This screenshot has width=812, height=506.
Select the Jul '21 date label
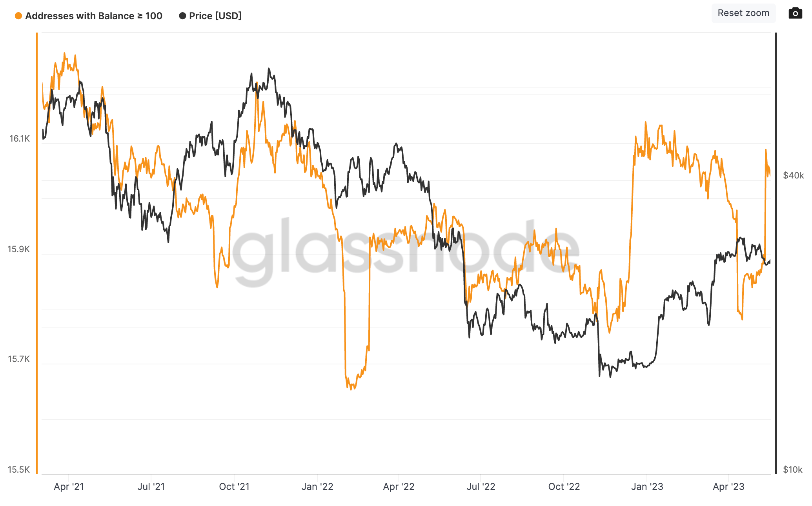151,487
